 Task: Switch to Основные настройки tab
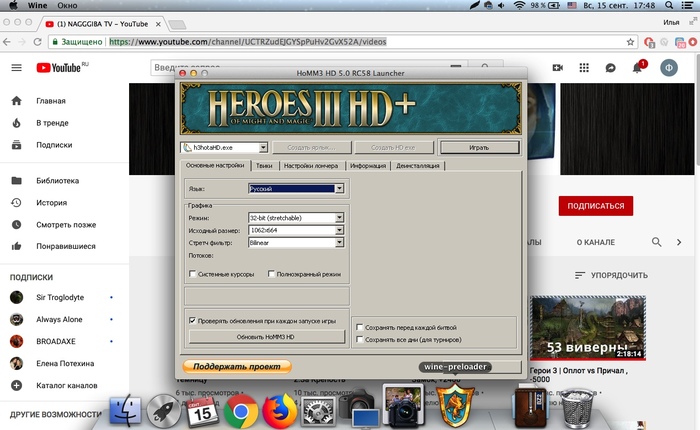[215, 165]
